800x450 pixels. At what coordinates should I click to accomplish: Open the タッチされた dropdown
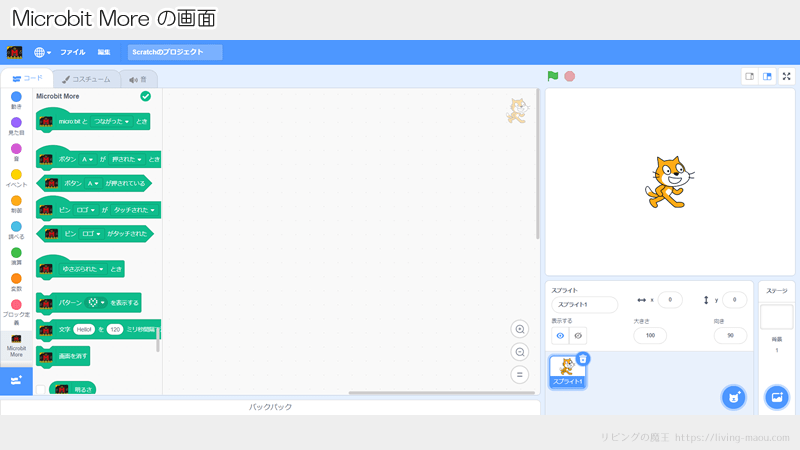tap(134, 210)
